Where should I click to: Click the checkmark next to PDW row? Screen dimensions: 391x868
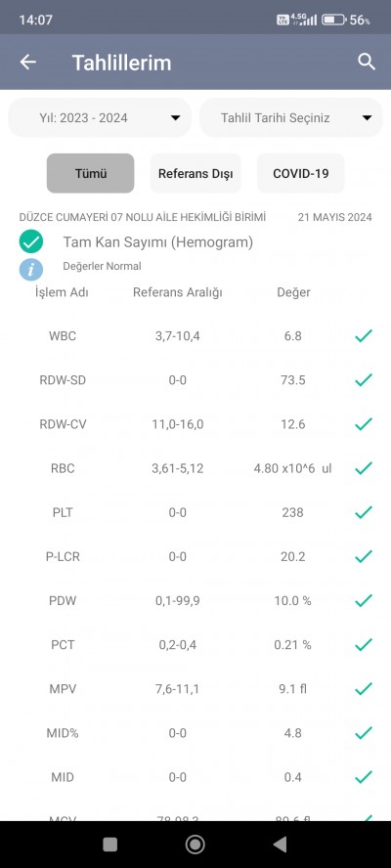coord(364,600)
